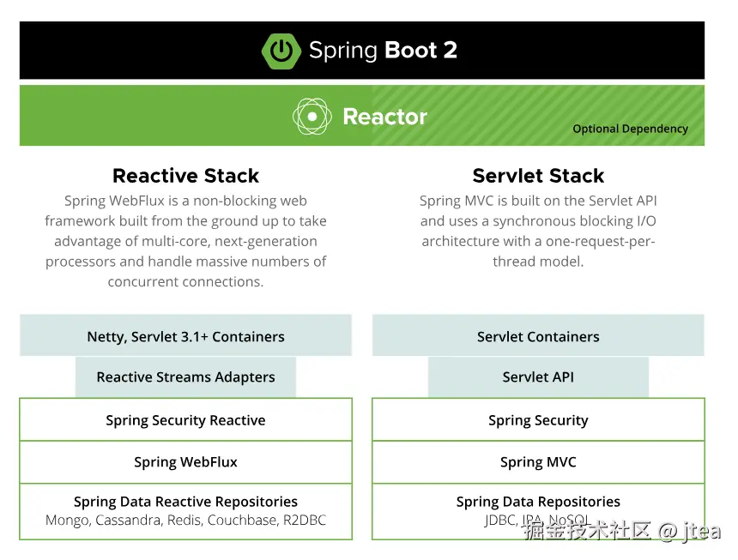Click the Spring Security box
The width and height of the screenshot is (738, 560).
(538, 420)
